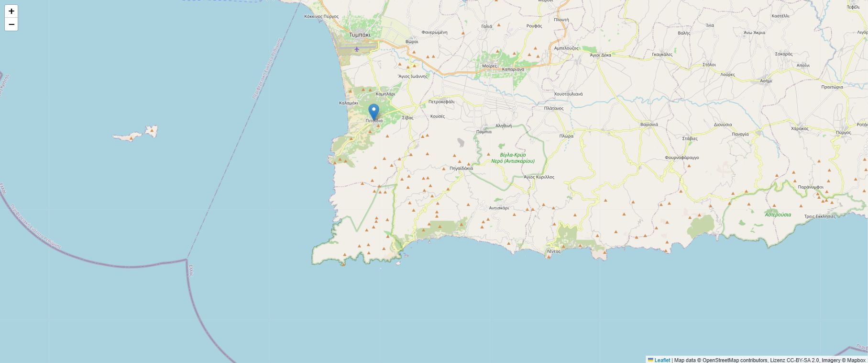The image size is (868, 363).
Task: Click the Αντισκάρι village label
Action: 499,208
